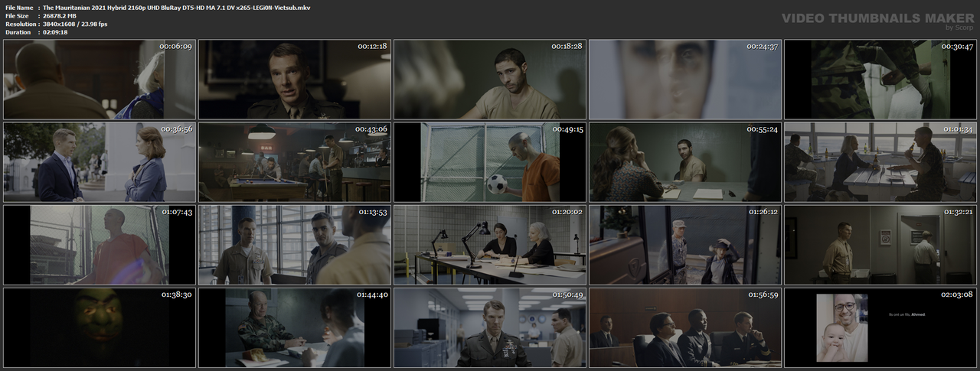Open the green mask thumbnail at 01:38:30
Viewport: 980px width, 371px height.
100,327
